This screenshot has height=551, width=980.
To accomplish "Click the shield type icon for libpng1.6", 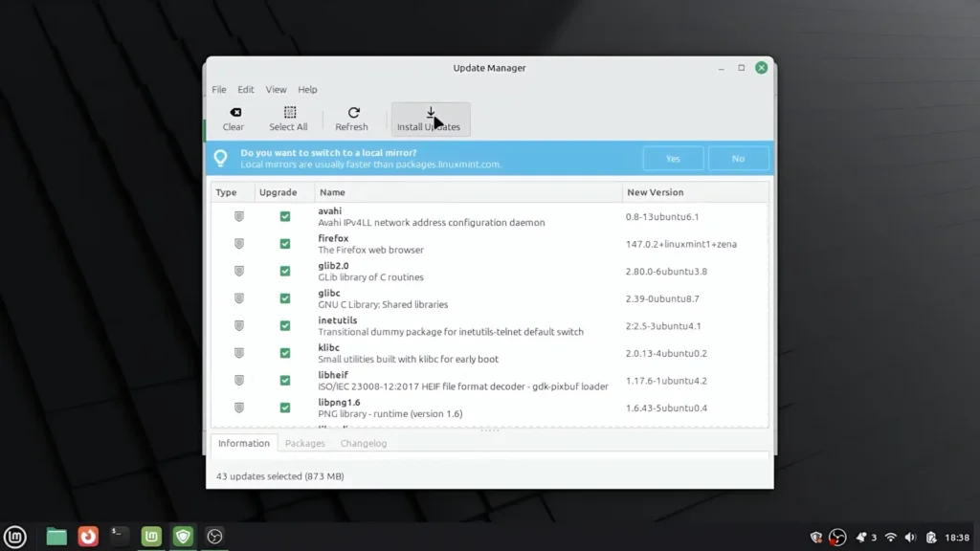I will click(238, 408).
